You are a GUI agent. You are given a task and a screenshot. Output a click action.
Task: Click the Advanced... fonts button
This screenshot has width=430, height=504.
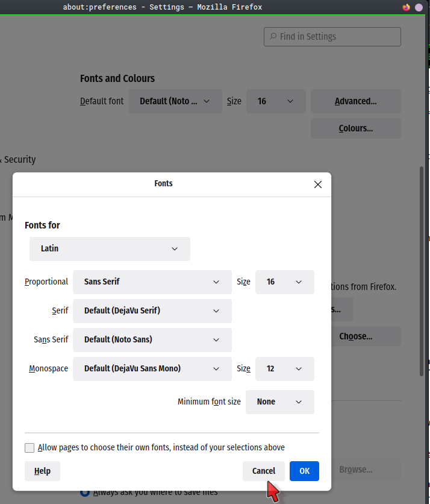(x=355, y=101)
